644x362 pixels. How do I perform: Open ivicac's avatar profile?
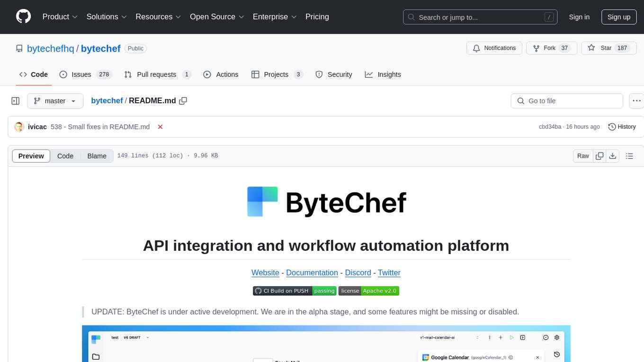click(19, 127)
